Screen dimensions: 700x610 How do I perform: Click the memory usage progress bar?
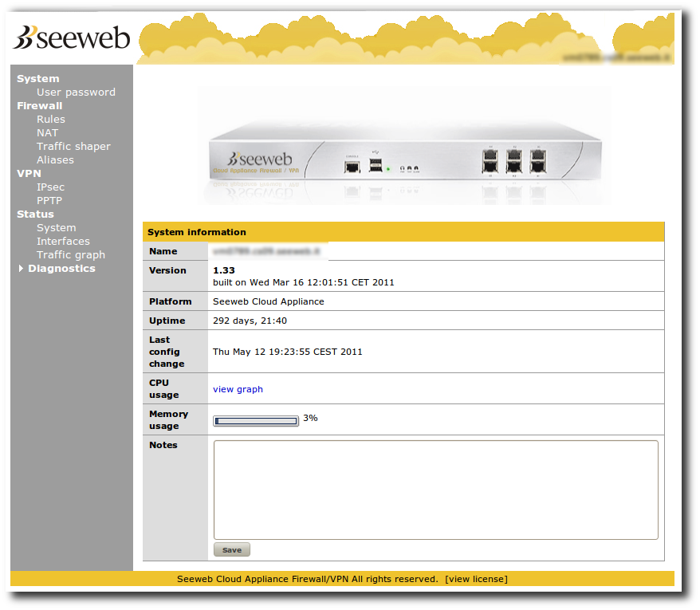256,421
